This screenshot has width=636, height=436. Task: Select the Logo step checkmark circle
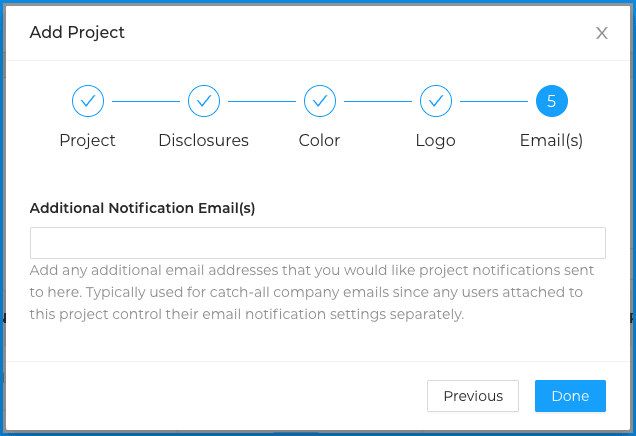[x=436, y=101]
